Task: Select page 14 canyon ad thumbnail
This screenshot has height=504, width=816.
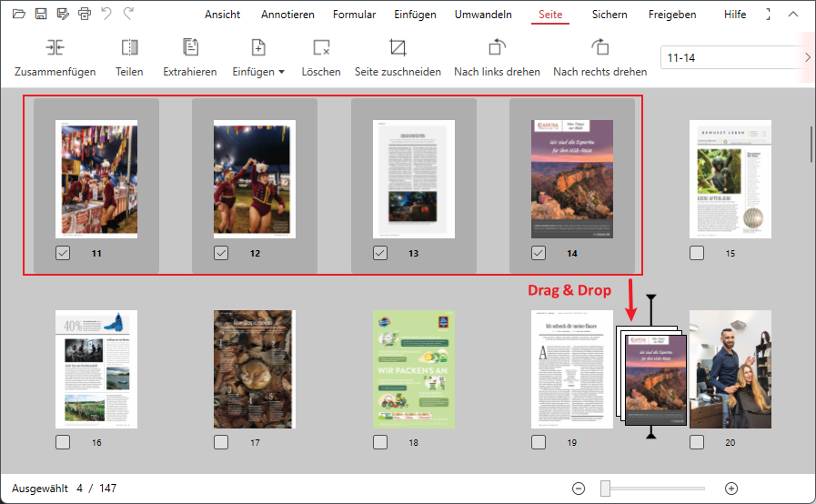Action: [x=572, y=179]
